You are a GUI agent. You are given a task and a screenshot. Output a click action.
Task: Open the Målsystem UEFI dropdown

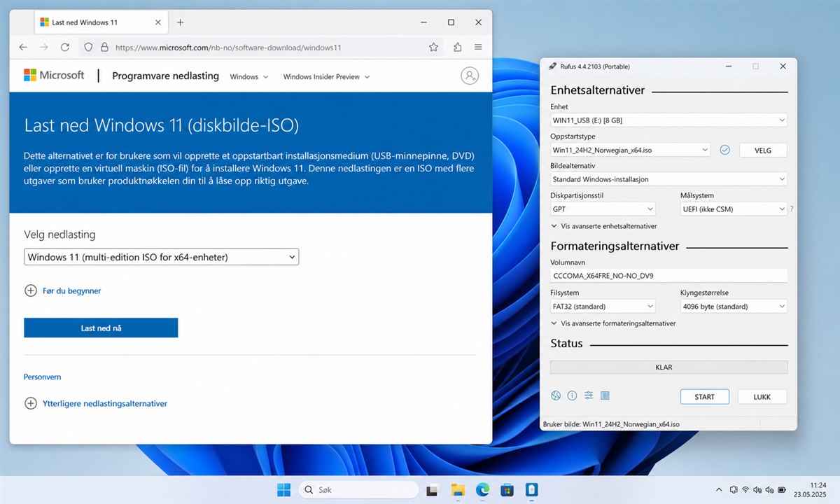coord(734,209)
